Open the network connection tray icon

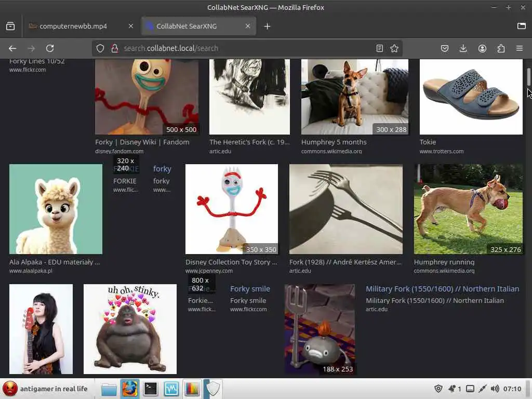(x=483, y=389)
